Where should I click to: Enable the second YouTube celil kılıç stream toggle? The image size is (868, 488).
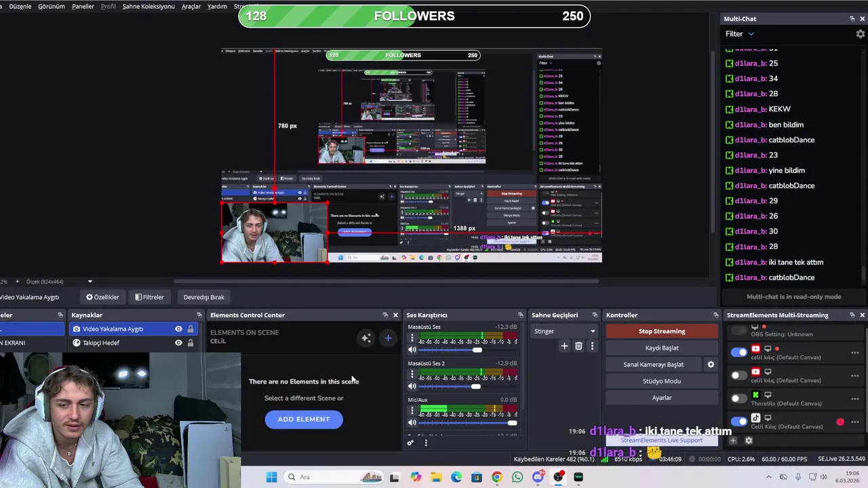[738, 375]
